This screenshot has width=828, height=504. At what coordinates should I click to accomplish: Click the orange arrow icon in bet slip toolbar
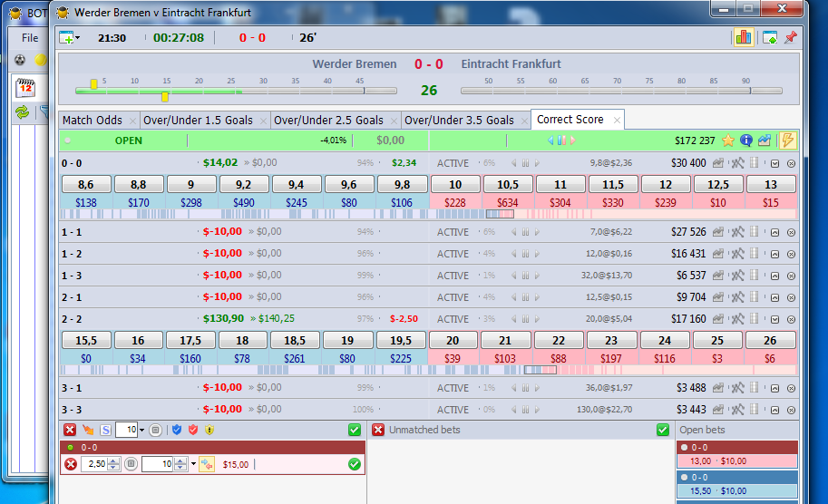coord(88,430)
